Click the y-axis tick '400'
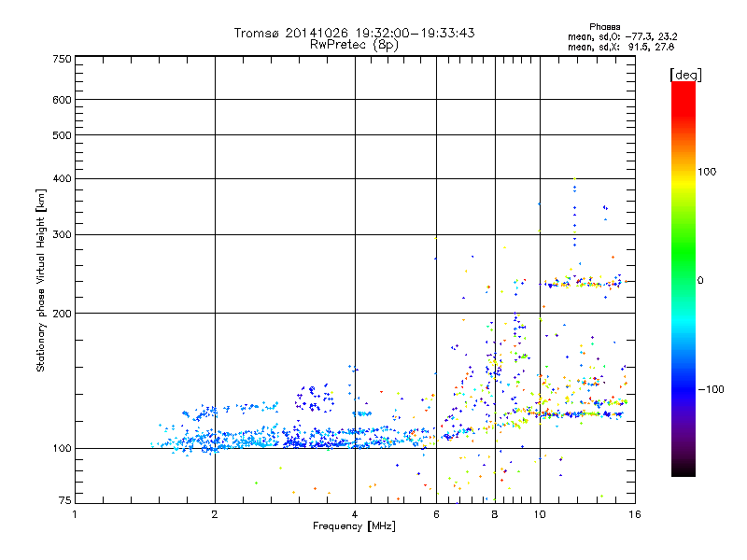This screenshot has height=560, width=747. 62,178
